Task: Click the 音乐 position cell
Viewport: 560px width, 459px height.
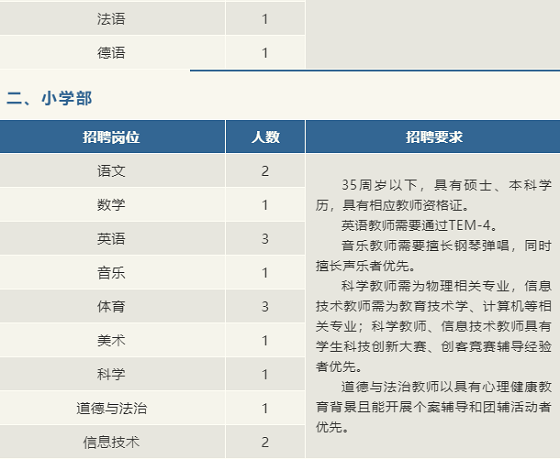Action: (112, 273)
